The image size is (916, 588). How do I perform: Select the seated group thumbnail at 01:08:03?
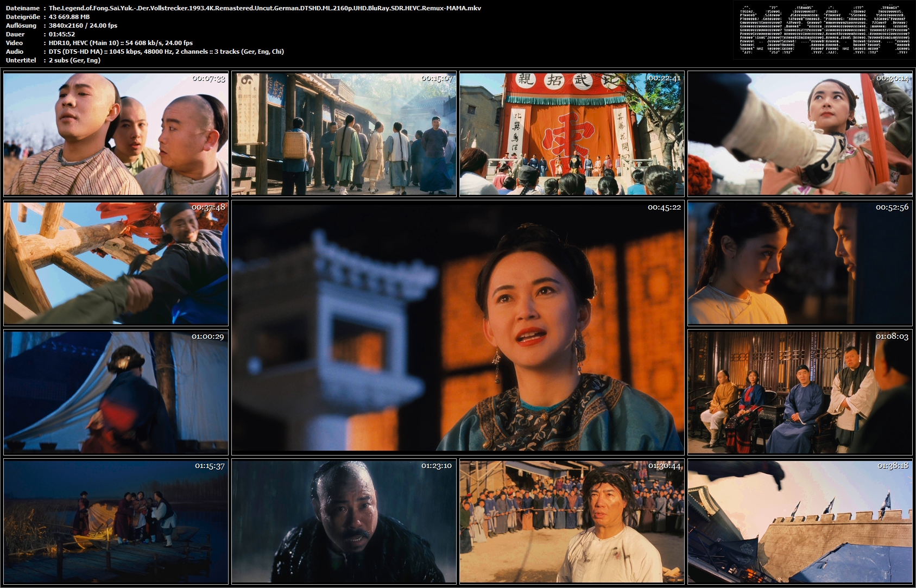pos(800,392)
